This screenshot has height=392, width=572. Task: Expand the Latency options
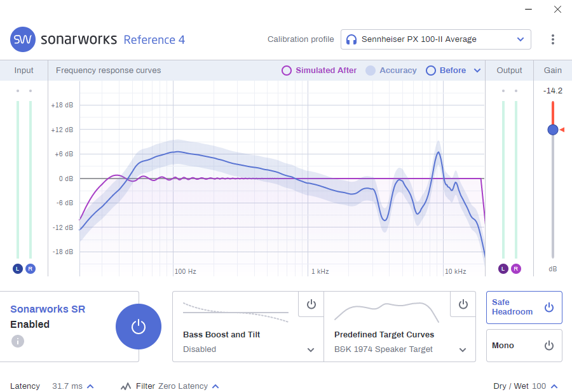point(90,386)
